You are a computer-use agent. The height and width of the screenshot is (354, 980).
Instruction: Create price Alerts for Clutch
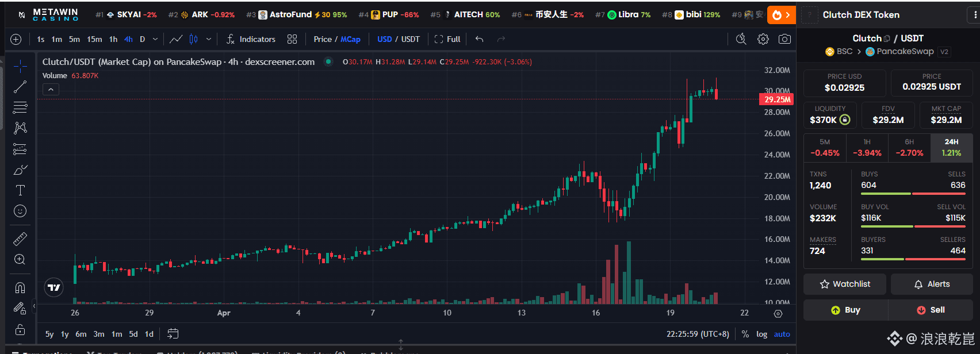coord(932,284)
